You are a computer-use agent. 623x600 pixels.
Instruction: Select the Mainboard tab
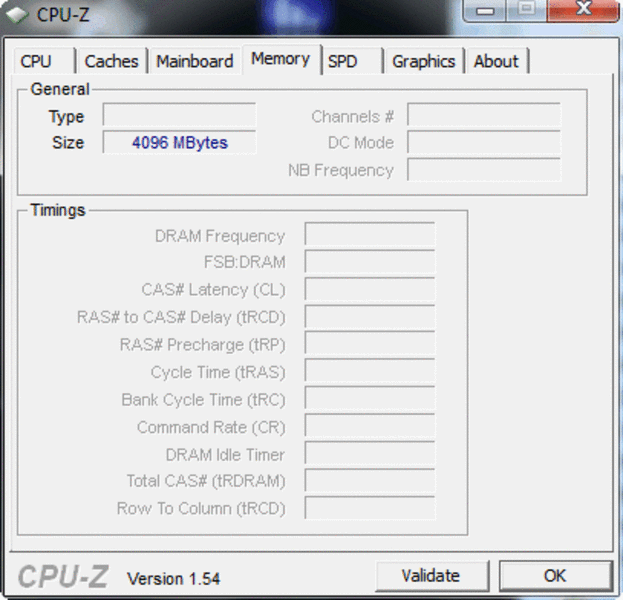pos(194,61)
